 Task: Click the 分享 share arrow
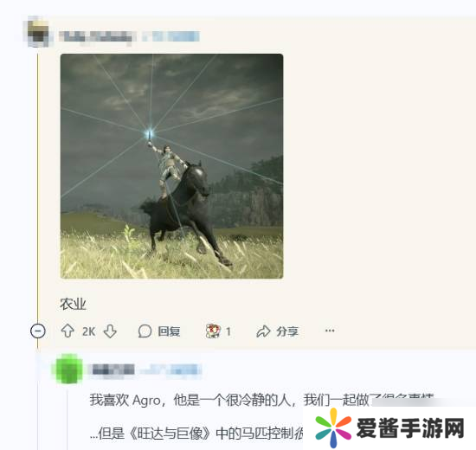pyautogui.click(x=263, y=331)
